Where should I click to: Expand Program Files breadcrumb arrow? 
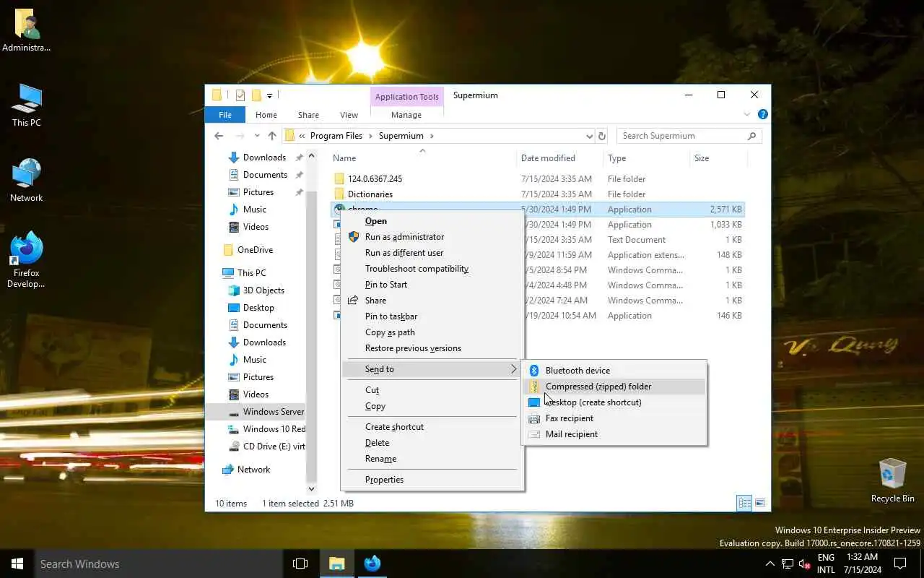[x=370, y=136]
